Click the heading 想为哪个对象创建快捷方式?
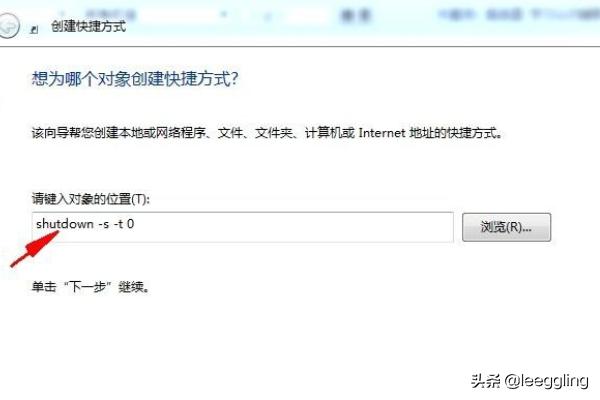This screenshot has width=600, height=400. 135,79
